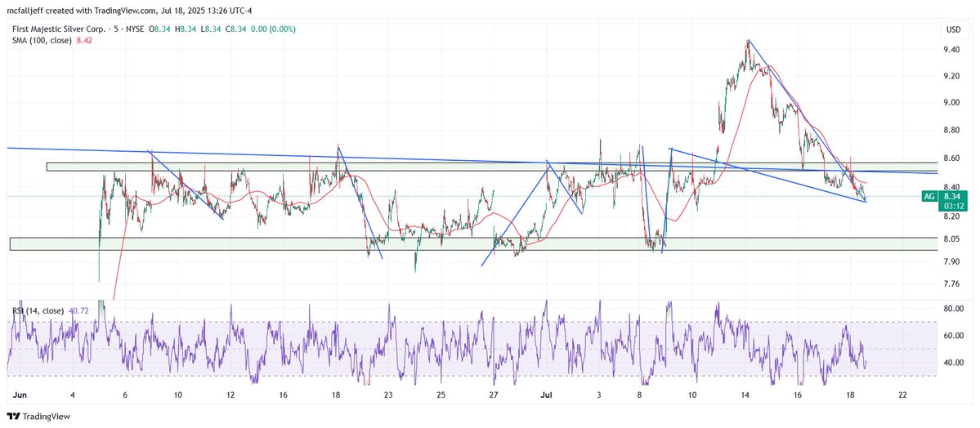Select the RSI (14, close) indicator legend
This screenshot has height=428, width=980.
[x=38, y=310]
